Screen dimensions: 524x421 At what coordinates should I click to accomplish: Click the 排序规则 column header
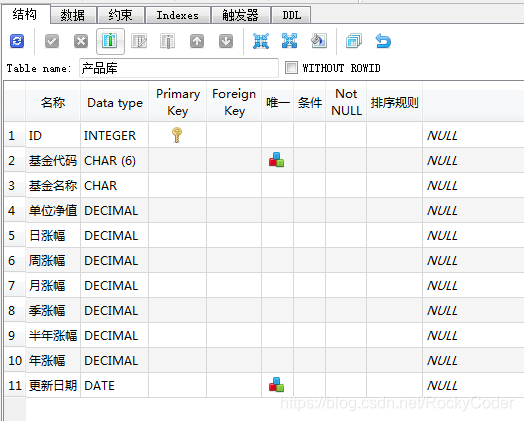tap(394, 102)
